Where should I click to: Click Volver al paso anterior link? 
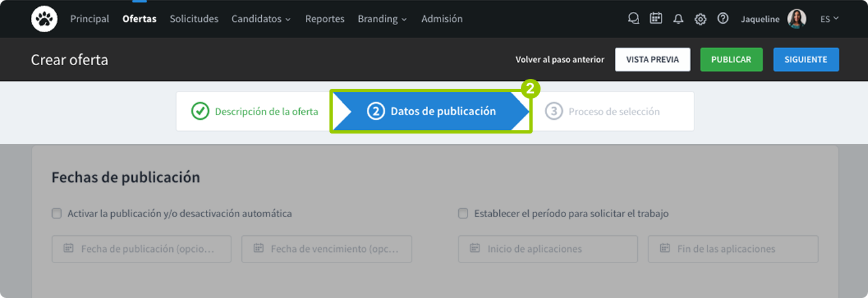560,59
